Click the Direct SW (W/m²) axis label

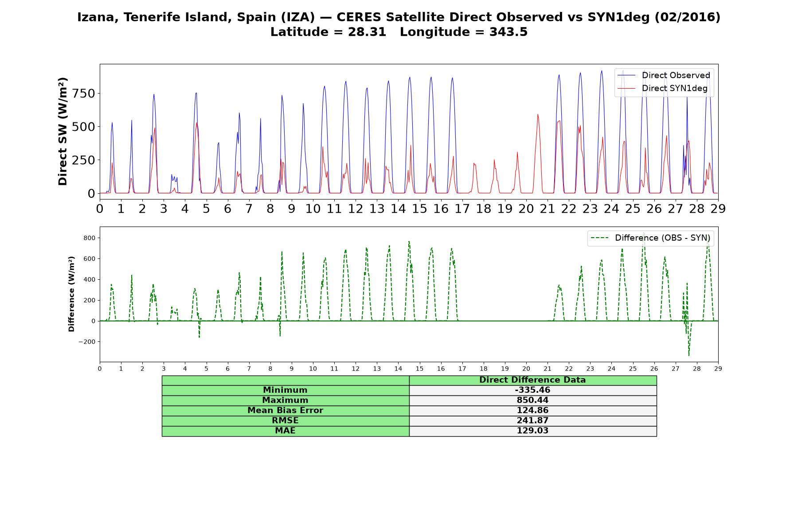tap(63, 131)
